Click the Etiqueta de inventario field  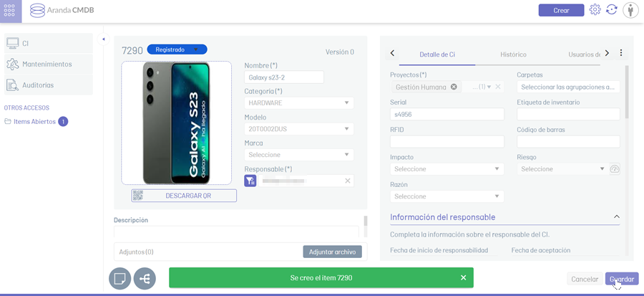point(568,114)
